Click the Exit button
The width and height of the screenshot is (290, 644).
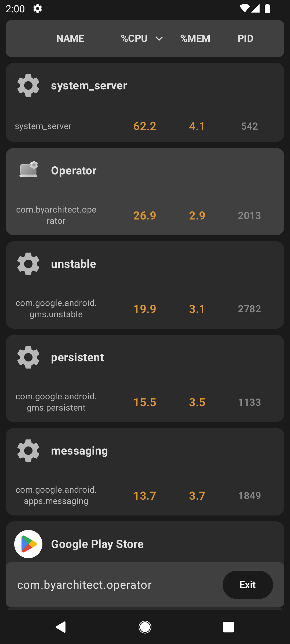click(x=248, y=585)
